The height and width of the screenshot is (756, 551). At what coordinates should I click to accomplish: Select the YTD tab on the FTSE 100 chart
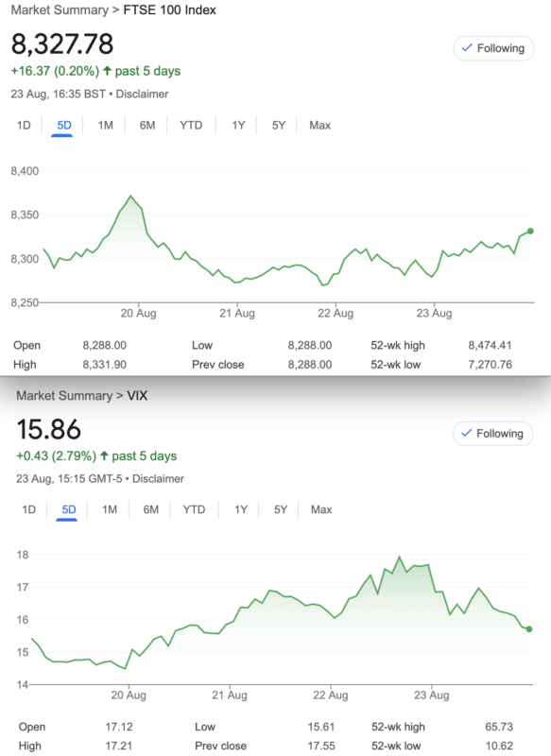191,126
